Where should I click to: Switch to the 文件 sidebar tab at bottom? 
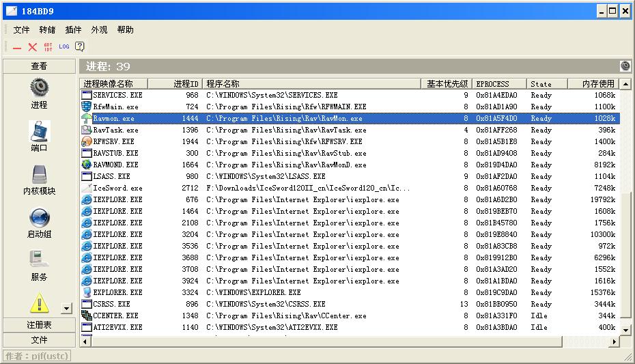pyautogui.click(x=40, y=340)
